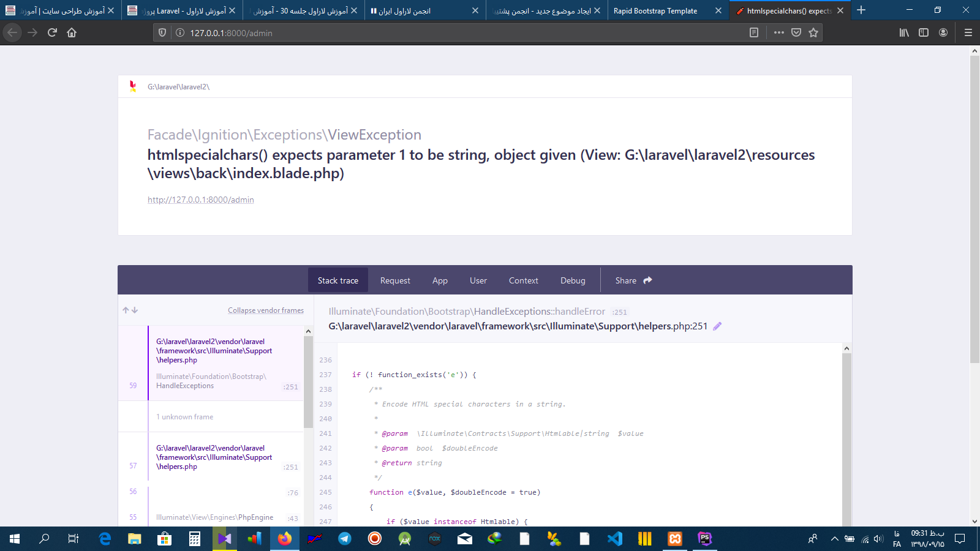Screen dimensions: 980x551
Task: Open Visual Studio Code from the taskbar
Action: pos(614,539)
